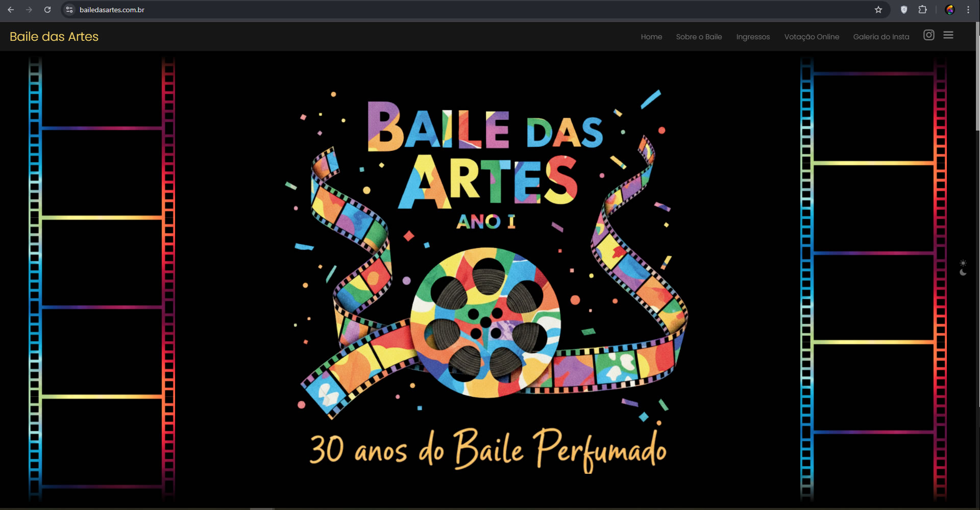Enable dark mode with moon icon

[963, 272]
